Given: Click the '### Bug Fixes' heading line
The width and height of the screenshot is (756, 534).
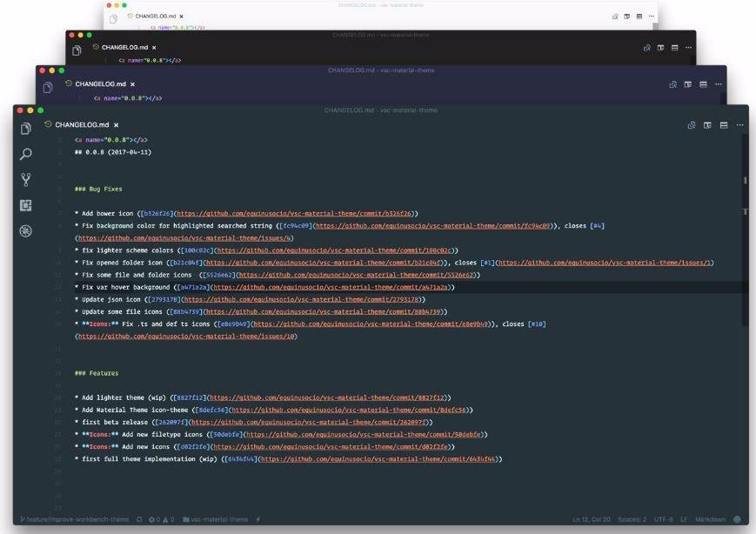Looking at the screenshot, I should click(98, 189).
